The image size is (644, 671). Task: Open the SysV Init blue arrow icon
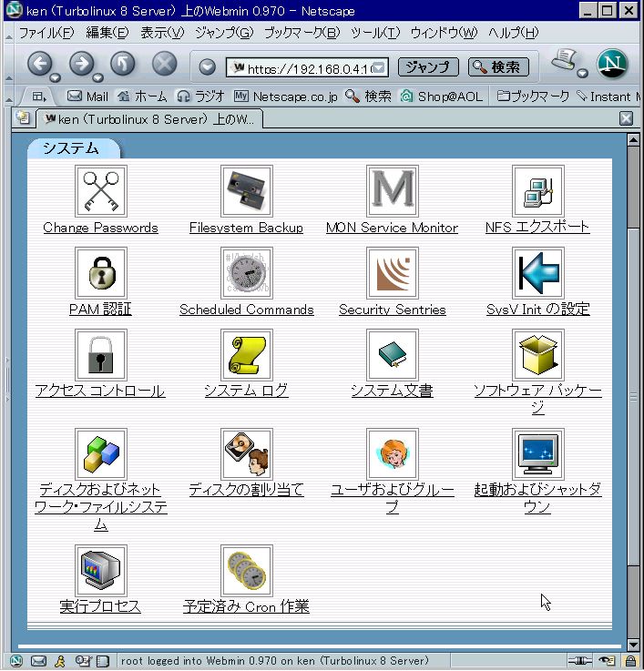[537, 272]
